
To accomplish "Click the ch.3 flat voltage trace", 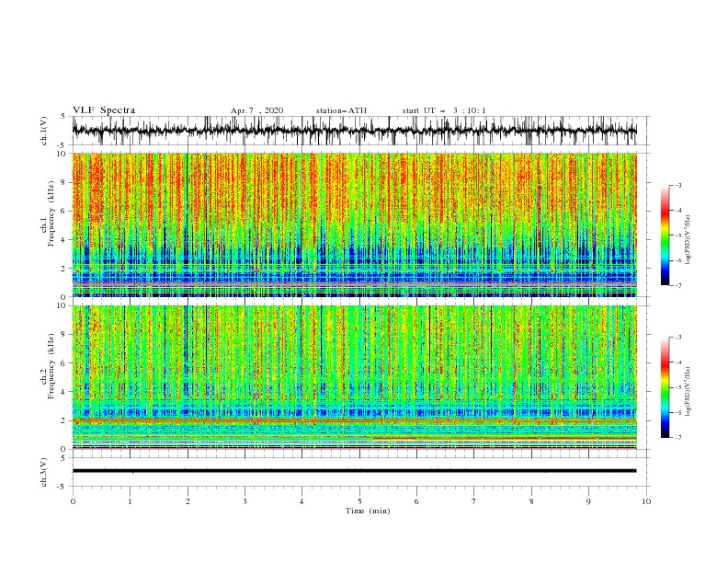I will point(354,471).
